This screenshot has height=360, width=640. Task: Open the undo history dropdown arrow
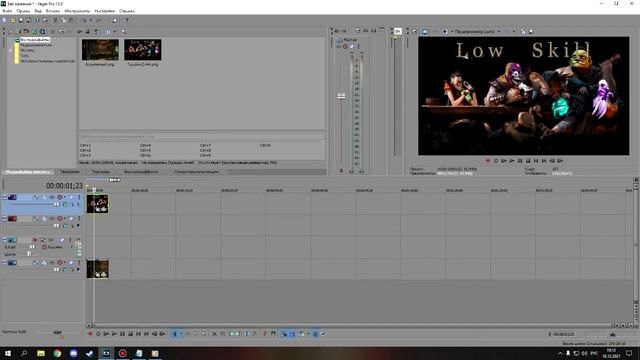click(91, 20)
